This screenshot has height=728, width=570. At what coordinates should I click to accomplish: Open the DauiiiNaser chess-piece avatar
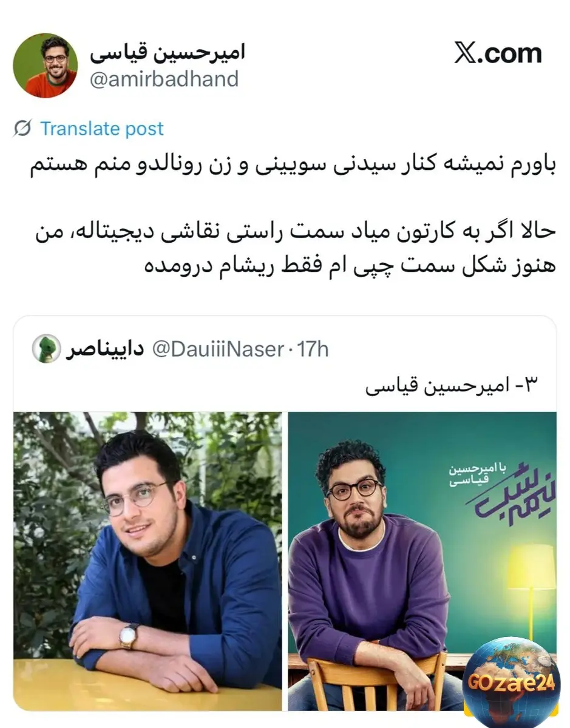click(46, 349)
